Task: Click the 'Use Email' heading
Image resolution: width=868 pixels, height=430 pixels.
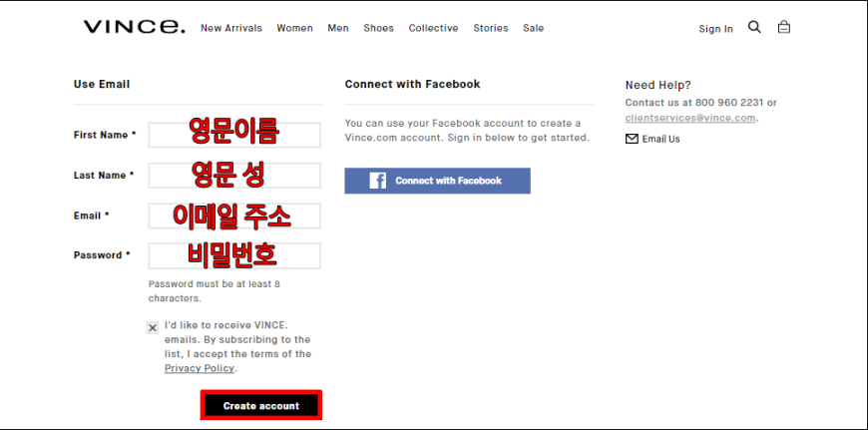Action: pyautogui.click(x=102, y=84)
